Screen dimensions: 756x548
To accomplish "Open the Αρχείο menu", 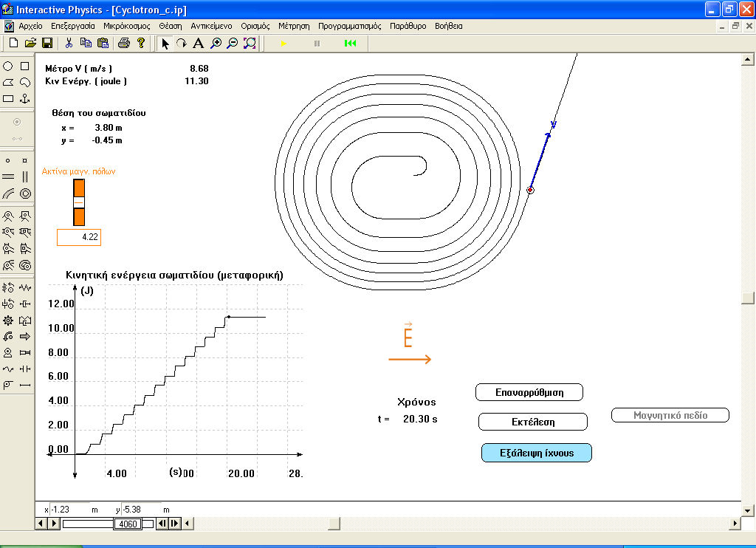I will (x=30, y=26).
